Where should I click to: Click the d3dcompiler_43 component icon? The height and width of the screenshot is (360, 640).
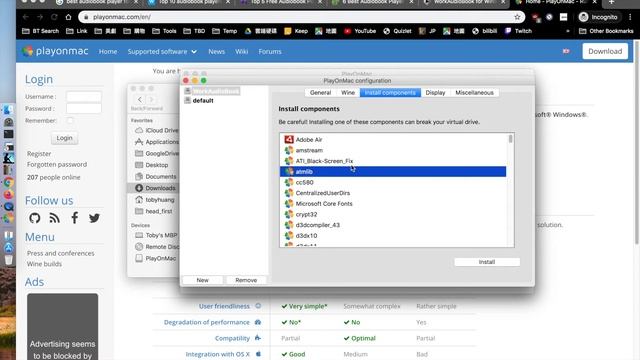pyautogui.click(x=289, y=225)
